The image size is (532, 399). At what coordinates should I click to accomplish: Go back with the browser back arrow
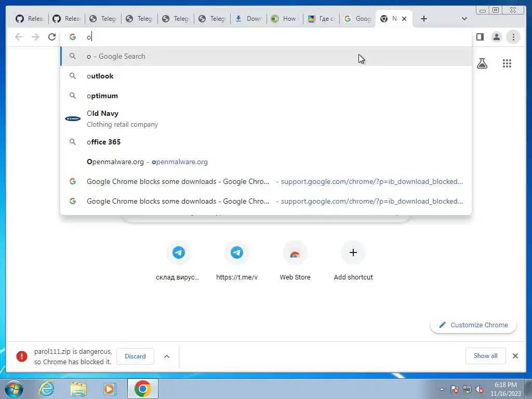(x=19, y=37)
